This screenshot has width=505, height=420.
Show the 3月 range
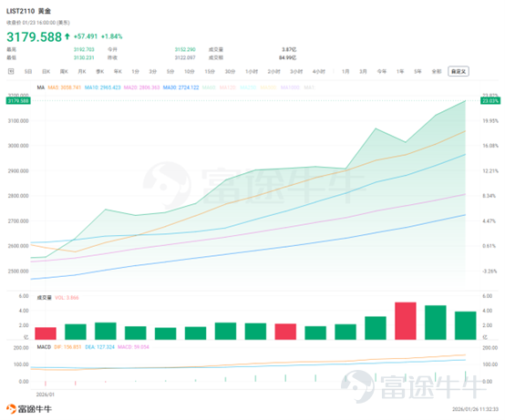coord(364,71)
